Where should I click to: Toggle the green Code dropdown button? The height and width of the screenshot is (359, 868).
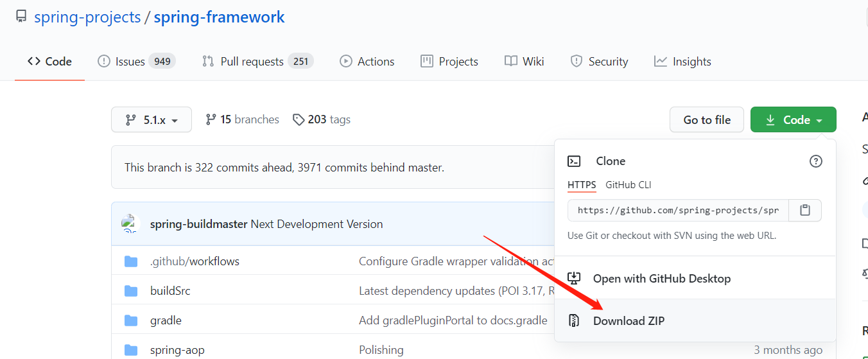[794, 119]
